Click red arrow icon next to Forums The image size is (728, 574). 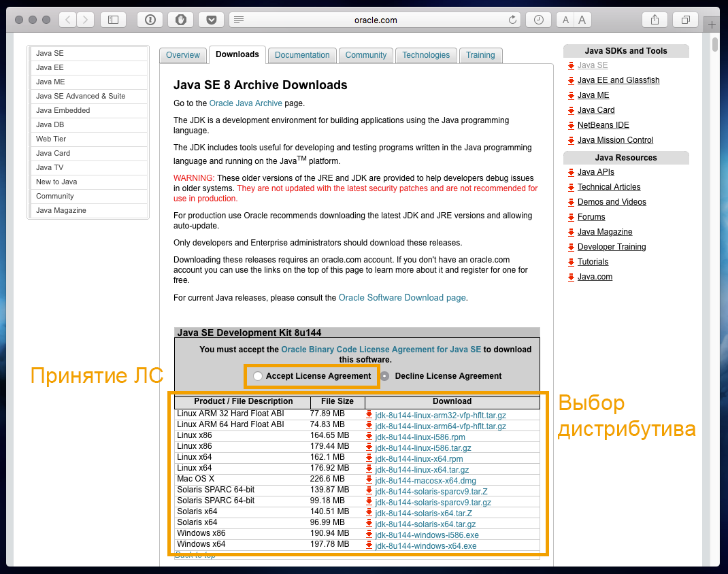point(571,217)
